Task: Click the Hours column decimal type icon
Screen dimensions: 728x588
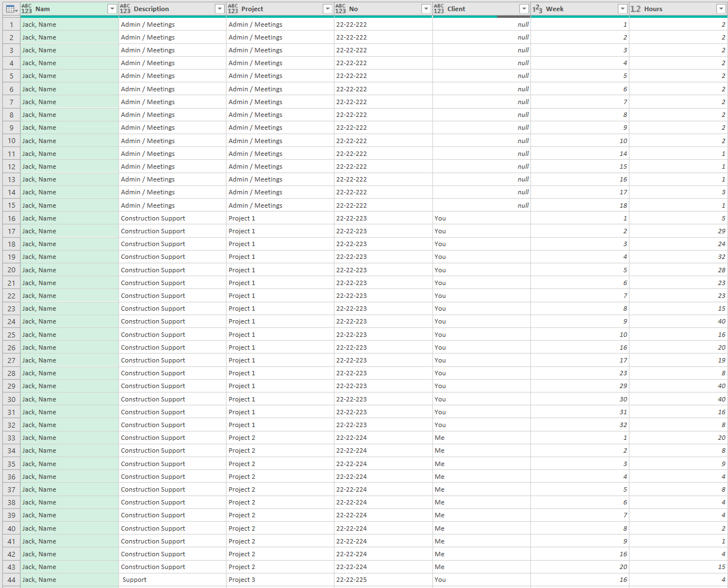Action: pyautogui.click(x=636, y=9)
